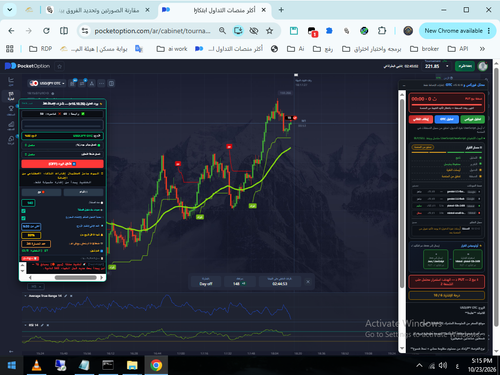
Task: Expand the USD/JPY OTC asset dropdown
Action: click(x=47, y=83)
